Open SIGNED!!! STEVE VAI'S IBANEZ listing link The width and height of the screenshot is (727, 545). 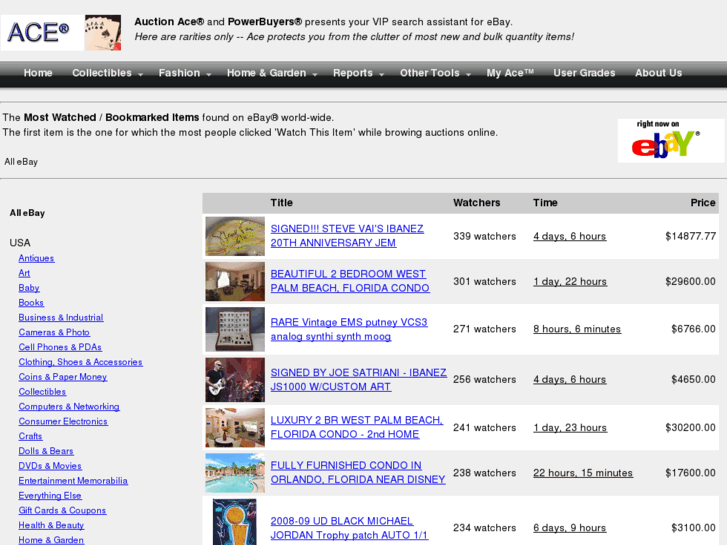coord(347,236)
